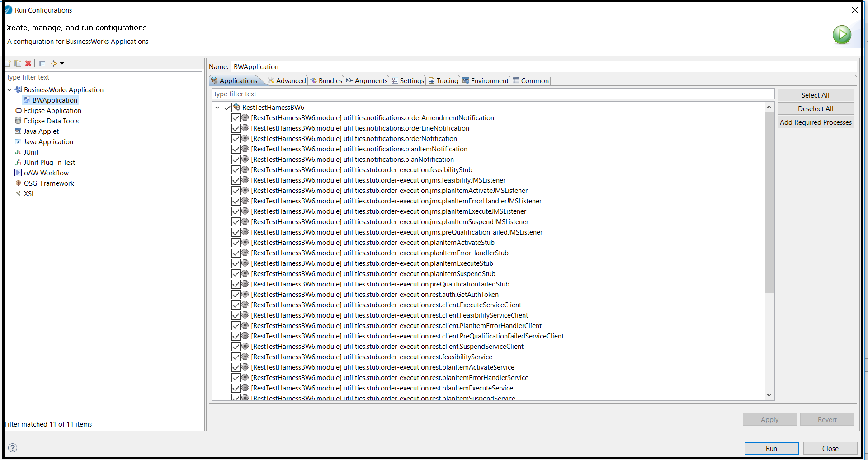Click the gear icon of orderNotification process
This screenshot has height=460, width=868.
coord(245,138)
